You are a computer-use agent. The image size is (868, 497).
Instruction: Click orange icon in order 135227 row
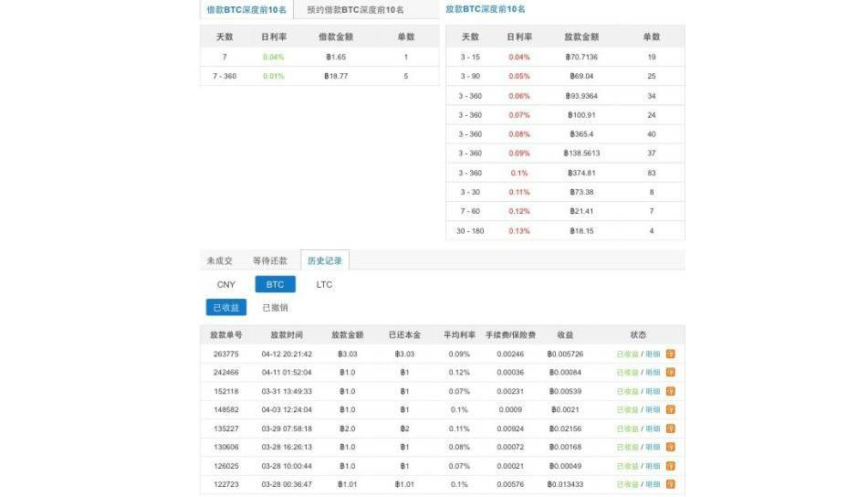point(670,428)
